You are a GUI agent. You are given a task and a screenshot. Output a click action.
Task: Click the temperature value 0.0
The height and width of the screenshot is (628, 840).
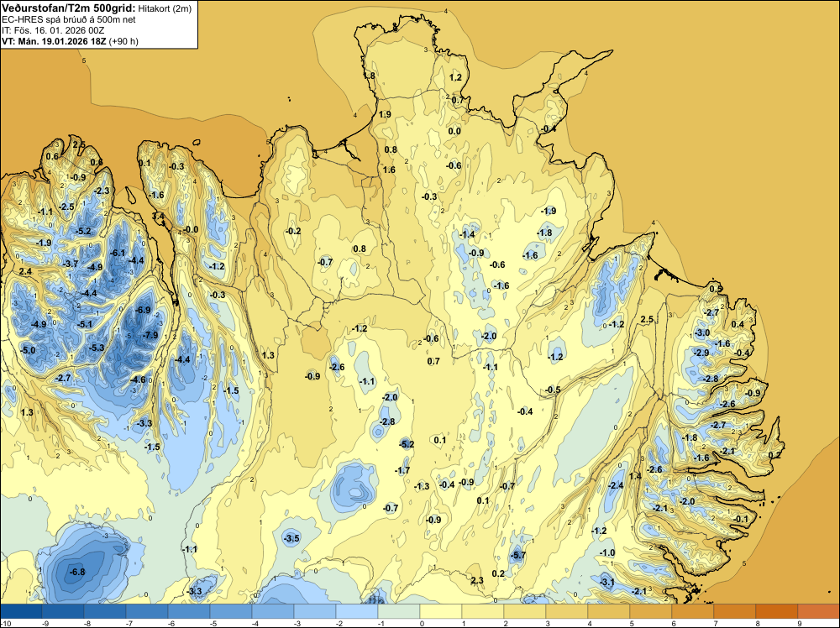click(454, 131)
